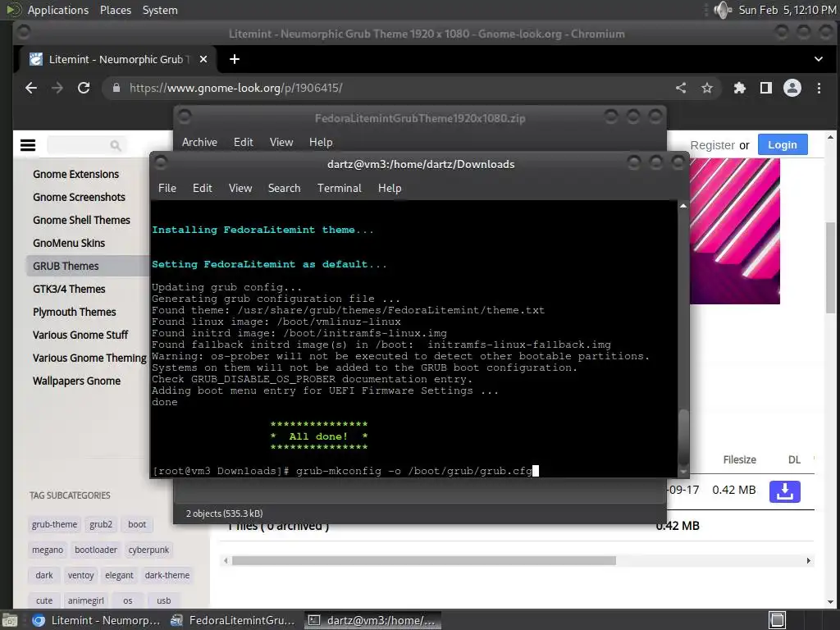The image size is (840, 630).
Task: Click the URL address bar
Action: pos(396,88)
